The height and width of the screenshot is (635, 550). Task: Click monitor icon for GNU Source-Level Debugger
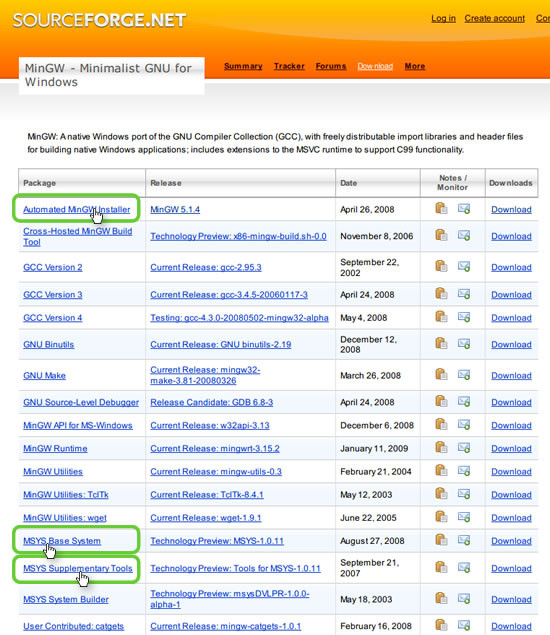click(464, 401)
